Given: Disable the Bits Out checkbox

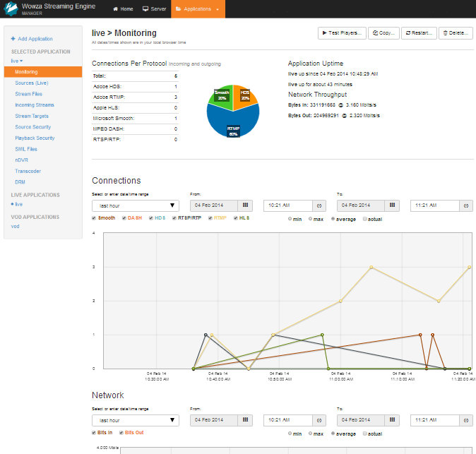Looking at the screenshot, I should click(121, 432).
